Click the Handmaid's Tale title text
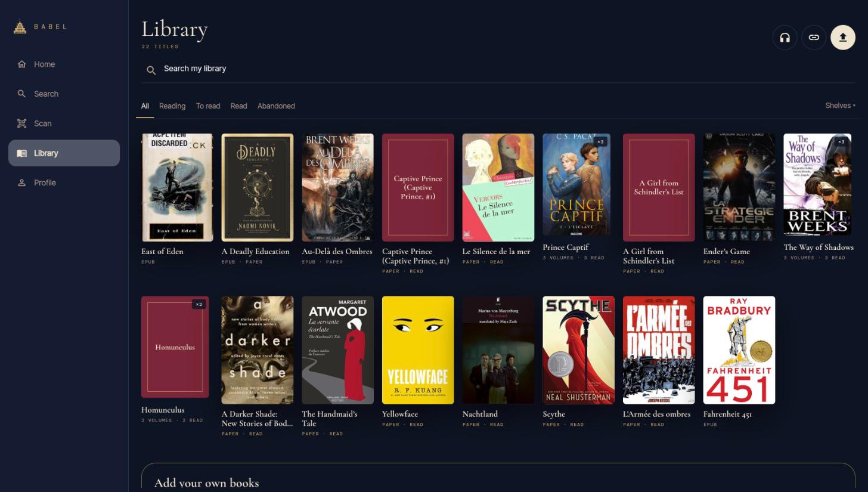 (x=330, y=419)
